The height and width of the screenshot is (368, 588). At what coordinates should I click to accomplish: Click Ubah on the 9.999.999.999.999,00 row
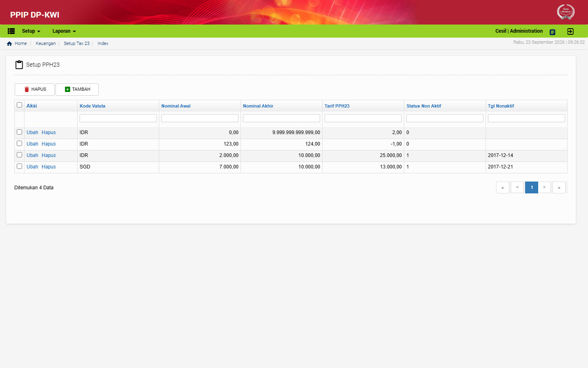32,132
